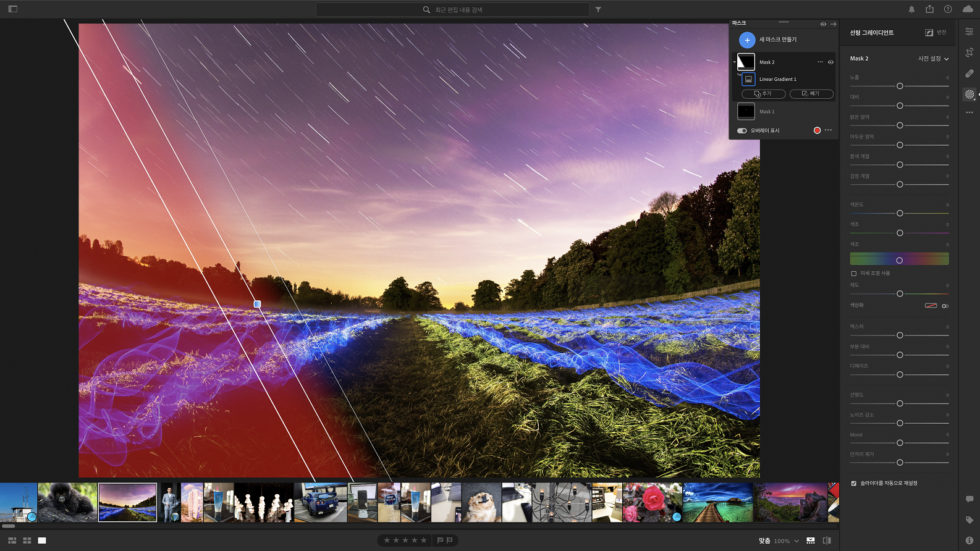Click the 맞춤 fit zoom button
This screenshot has height=551, width=980.
(764, 541)
